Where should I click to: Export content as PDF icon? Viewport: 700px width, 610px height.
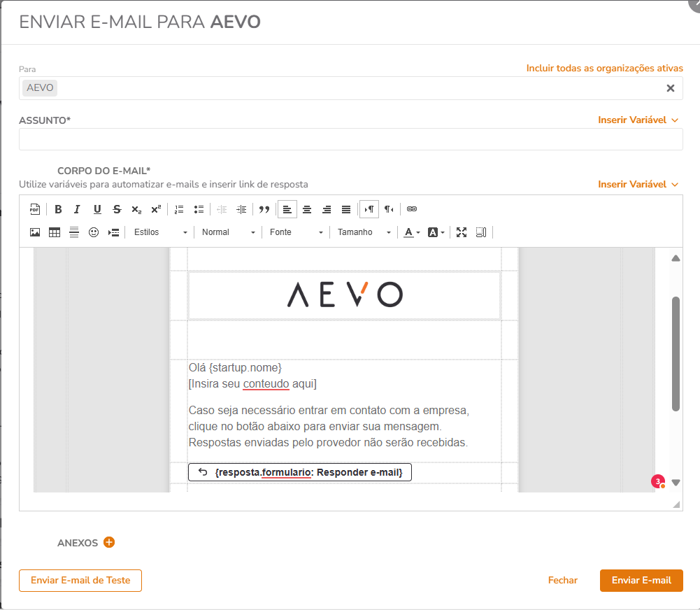pos(35,209)
